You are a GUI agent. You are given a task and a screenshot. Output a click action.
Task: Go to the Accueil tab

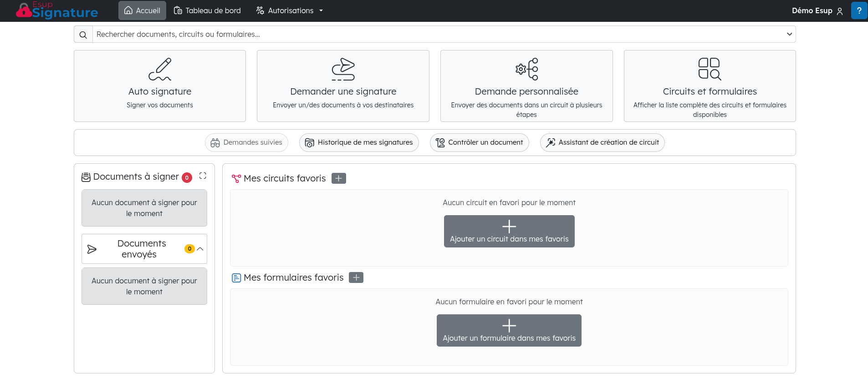(142, 10)
